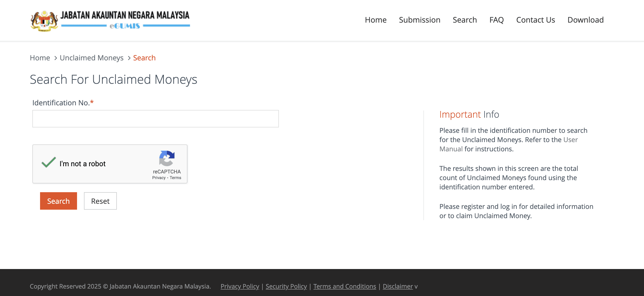Open the User Manual link
Viewport: 644px width, 296px height.
[570, 140]
